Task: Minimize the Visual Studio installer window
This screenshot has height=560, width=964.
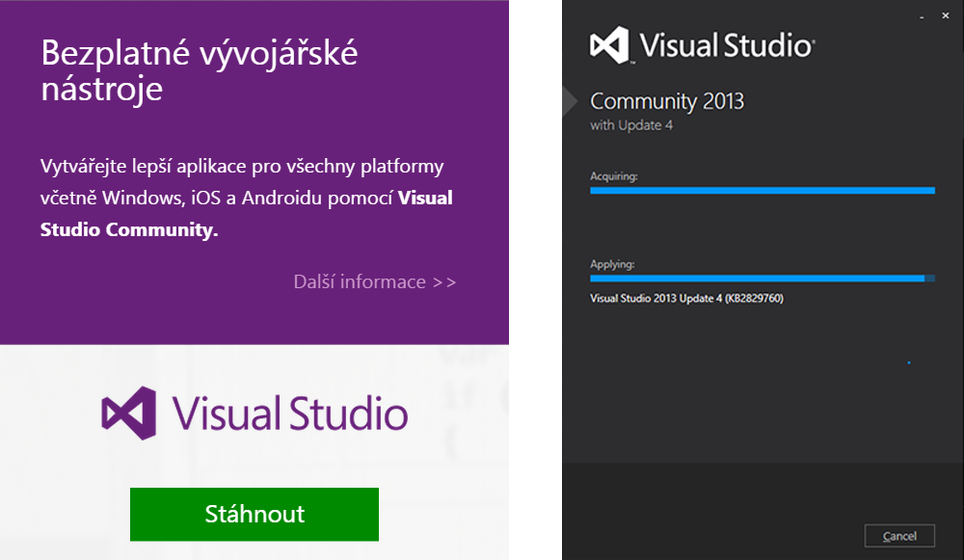Action: pyautogui.click(x=922, y=16)
